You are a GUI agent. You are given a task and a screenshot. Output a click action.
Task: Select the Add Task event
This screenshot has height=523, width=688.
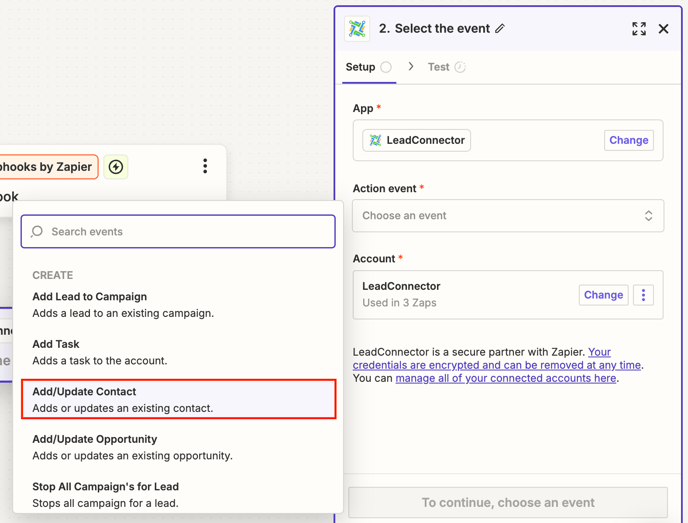[x=178, y=352]
